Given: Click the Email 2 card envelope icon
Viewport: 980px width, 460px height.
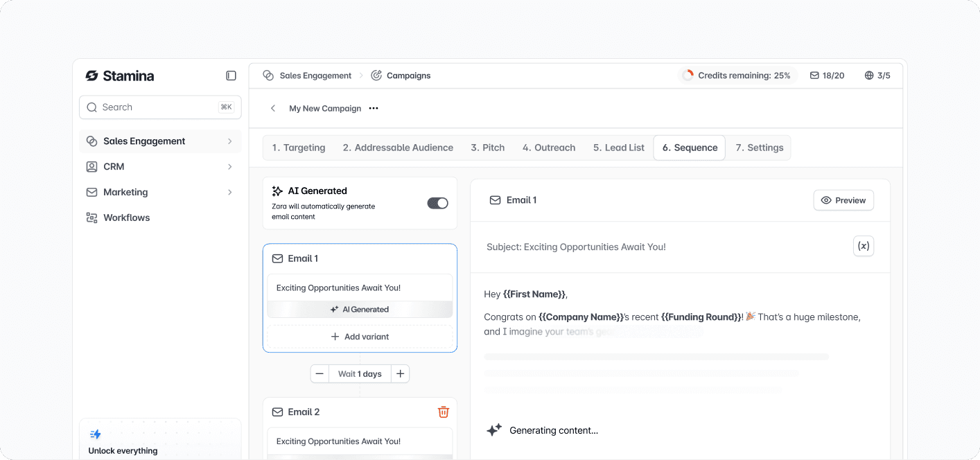Looking at the screenshot, I should coord(277,412).
